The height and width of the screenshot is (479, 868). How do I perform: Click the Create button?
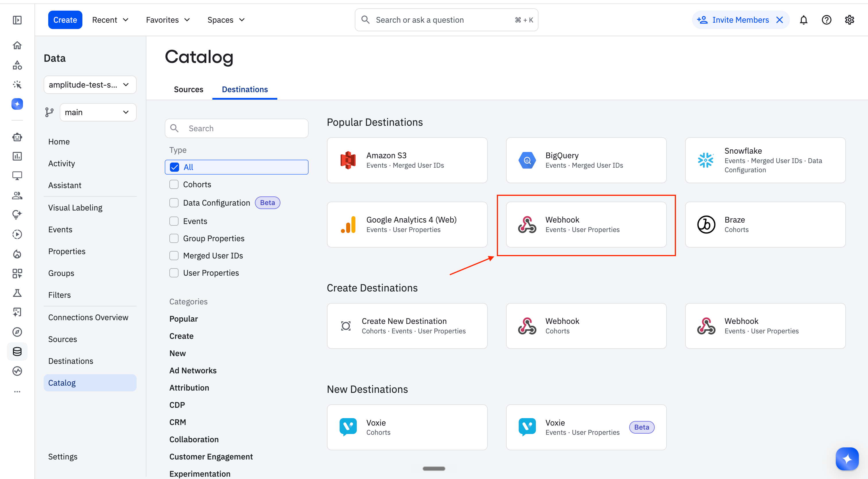pos(65,20)
